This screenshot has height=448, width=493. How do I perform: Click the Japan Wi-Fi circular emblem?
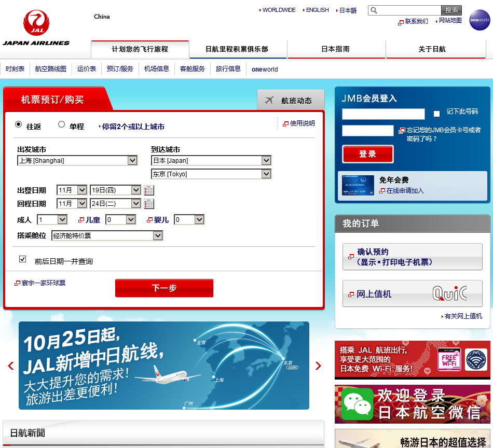(x=476, y=359)
